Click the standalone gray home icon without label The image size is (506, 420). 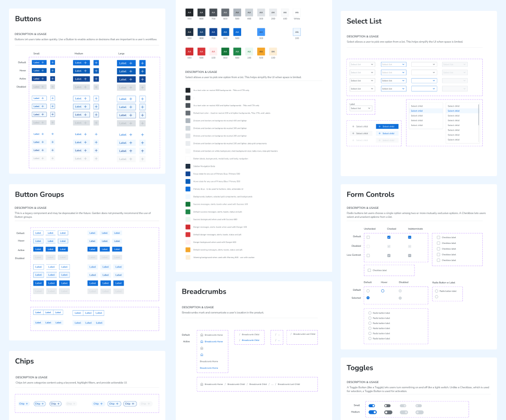tap(202, 348)
